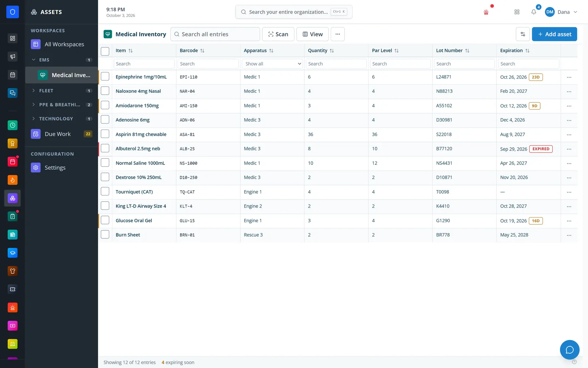Open row actions for Burn Sheet
The image size is (588, 368).
[569, 235]
